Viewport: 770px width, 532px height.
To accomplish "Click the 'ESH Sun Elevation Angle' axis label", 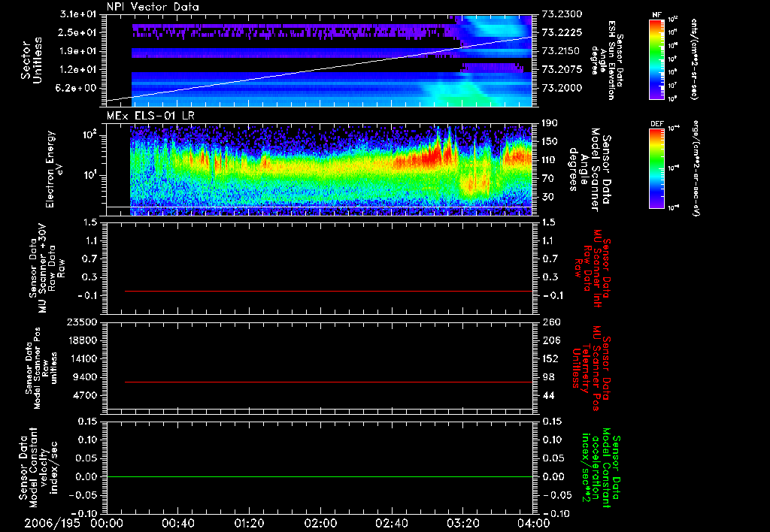I will (x=608, y=60).
